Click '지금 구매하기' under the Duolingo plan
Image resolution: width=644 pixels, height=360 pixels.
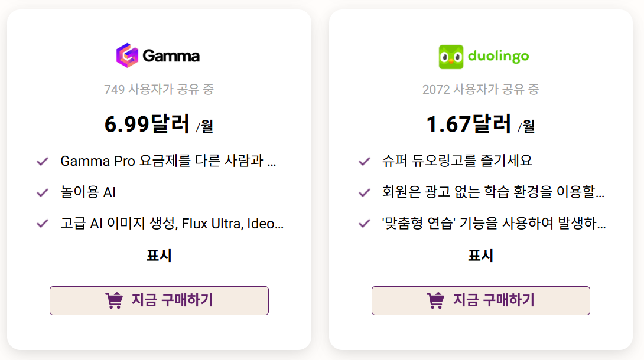[480, 300]
